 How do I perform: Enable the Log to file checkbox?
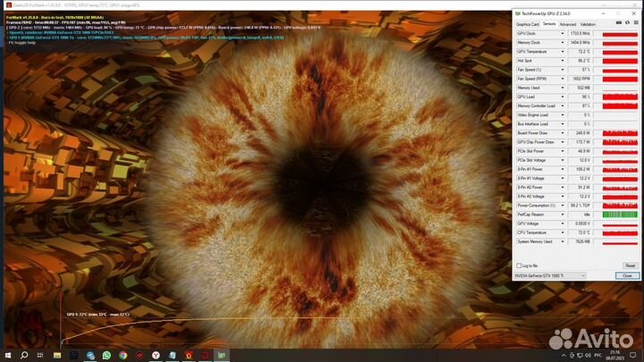point(521,265)
